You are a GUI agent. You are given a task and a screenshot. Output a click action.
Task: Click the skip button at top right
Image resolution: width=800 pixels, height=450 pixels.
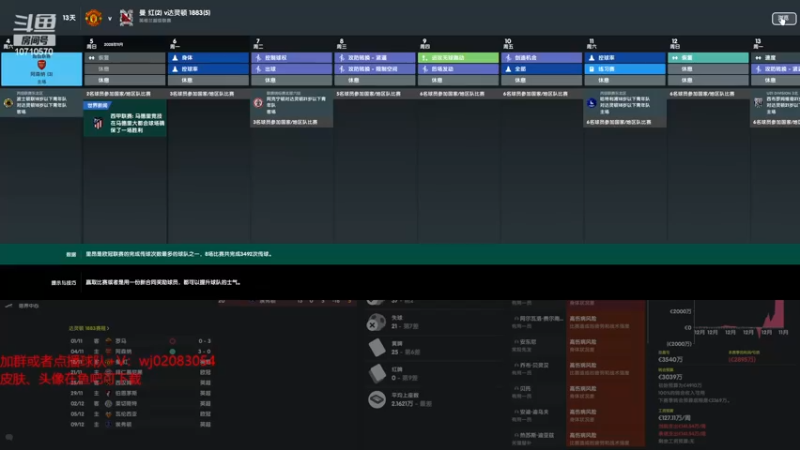pyautogui.click(x=784, y=19)
